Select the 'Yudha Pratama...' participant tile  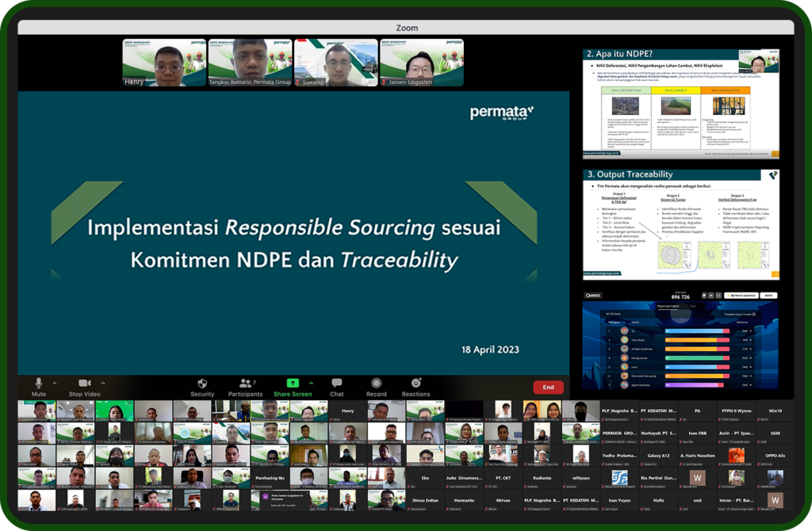tap(619, 456)
